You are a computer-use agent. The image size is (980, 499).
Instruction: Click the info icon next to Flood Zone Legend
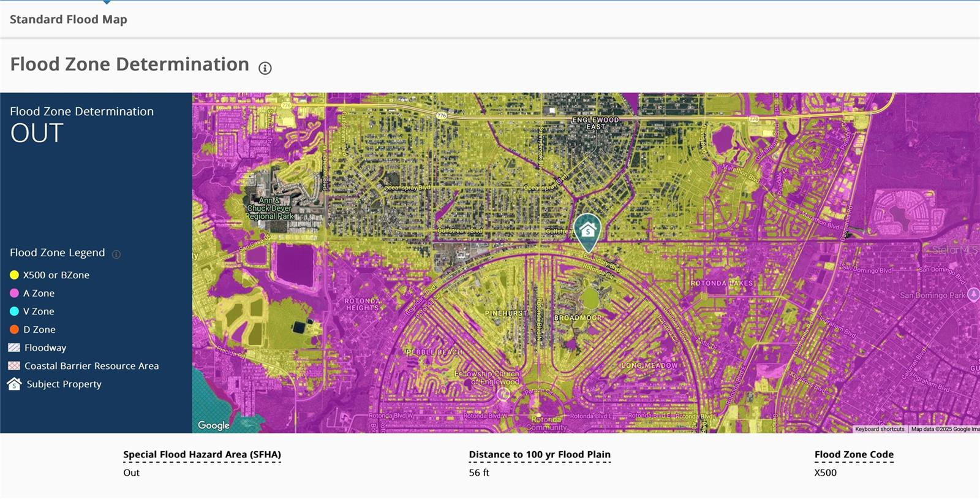[x=116, y=254]
